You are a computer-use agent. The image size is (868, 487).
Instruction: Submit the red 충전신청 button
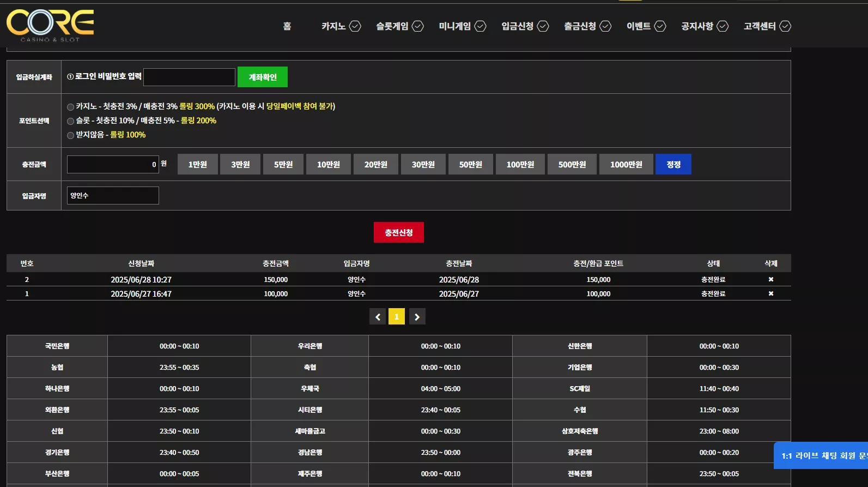399,232
